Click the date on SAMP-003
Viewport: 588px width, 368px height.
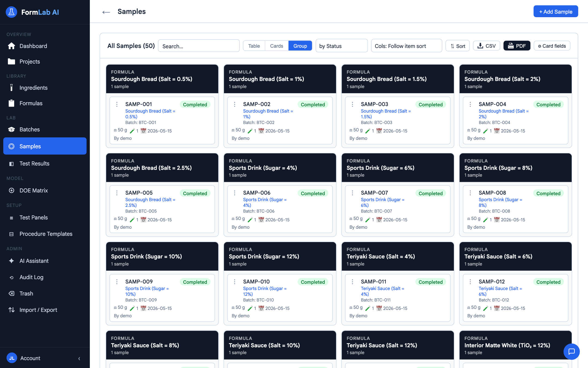tap(395, 131)
